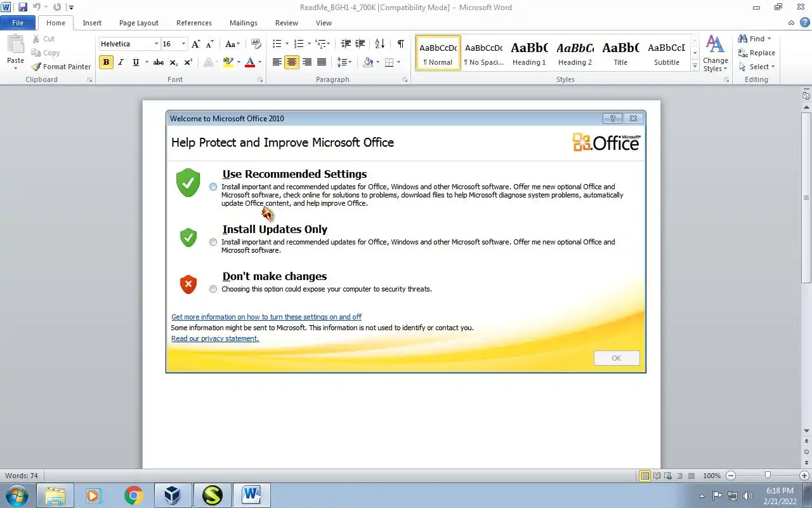Apply strikethrough formatting
Viewport: 812px width, 508px height.
(159, 62)
